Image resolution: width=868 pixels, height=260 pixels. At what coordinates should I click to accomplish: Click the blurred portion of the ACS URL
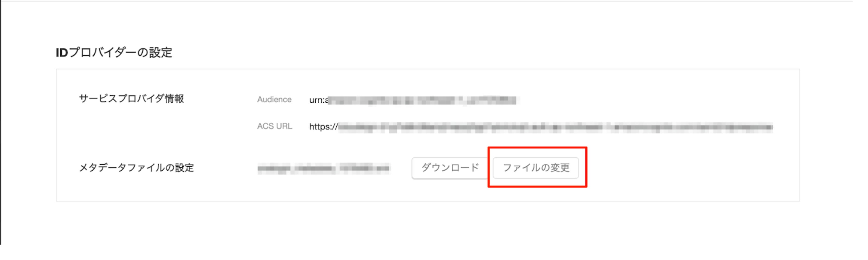tap(555, 127)
